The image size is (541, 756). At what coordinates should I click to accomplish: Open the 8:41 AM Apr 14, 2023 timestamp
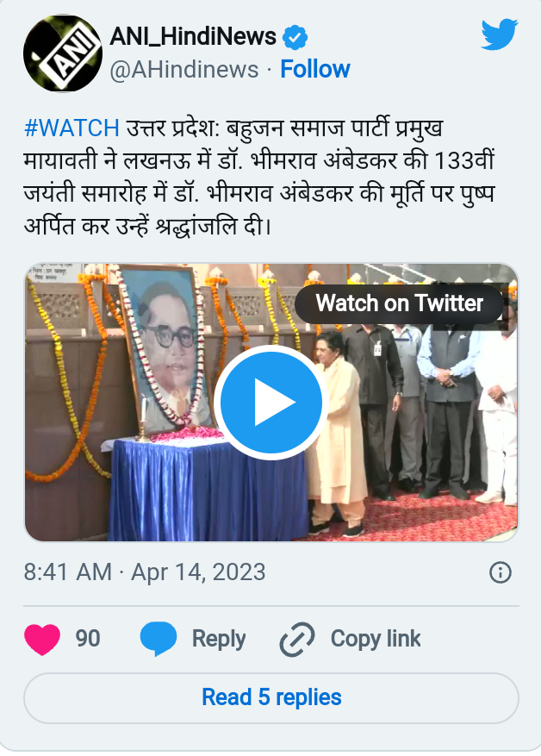(145, 572)
